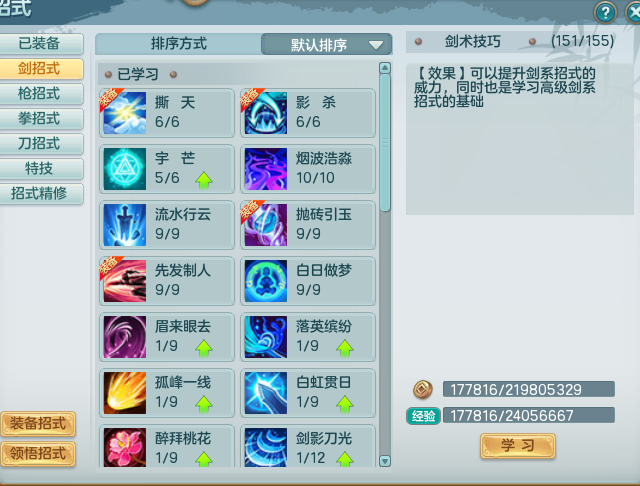
Task: Click the dropdown arrow beside 默认排序
Action: 376,44
